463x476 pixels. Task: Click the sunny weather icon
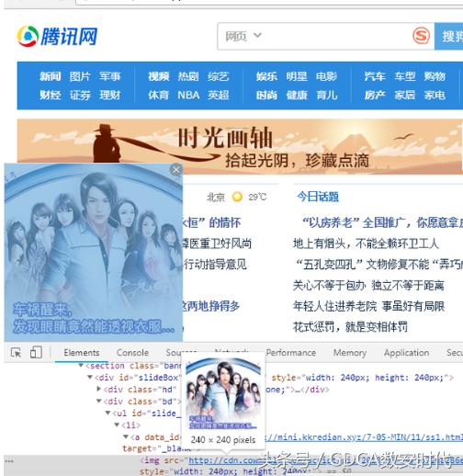click(237, 197)
